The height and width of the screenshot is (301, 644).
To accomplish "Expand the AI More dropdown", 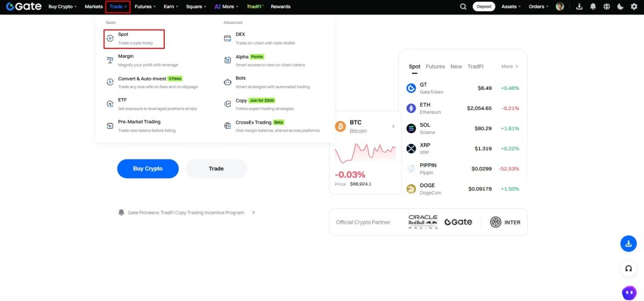I will point(227,6).
